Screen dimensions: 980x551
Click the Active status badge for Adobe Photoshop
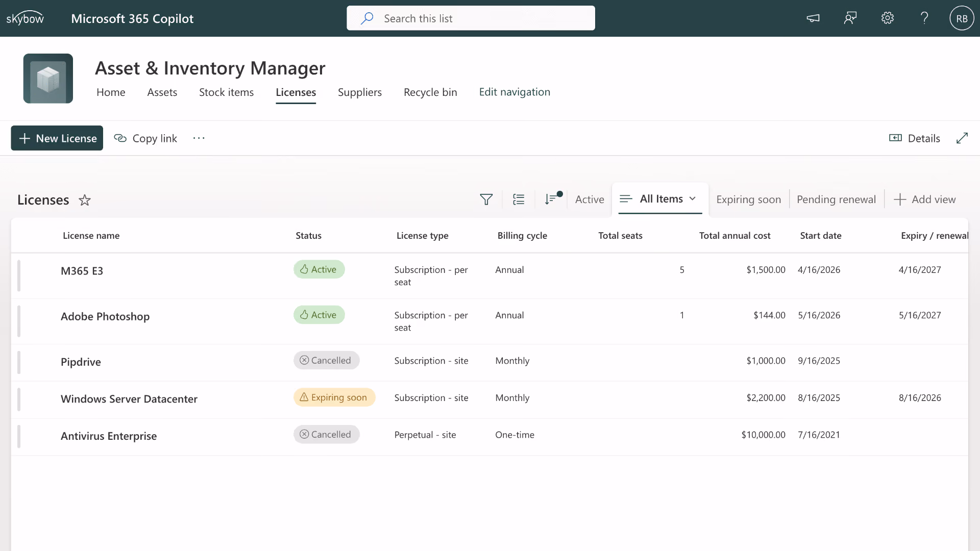point(319,315)
